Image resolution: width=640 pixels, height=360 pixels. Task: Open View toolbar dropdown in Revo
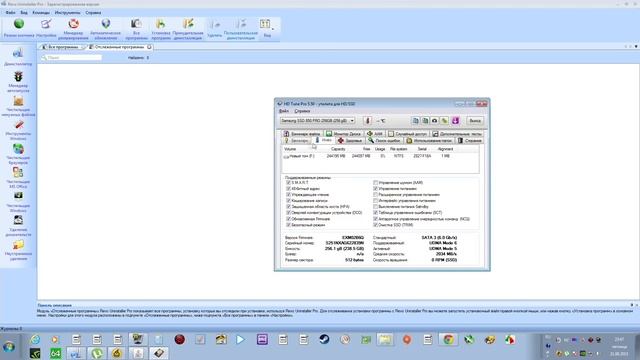click(x=267, y=27)
